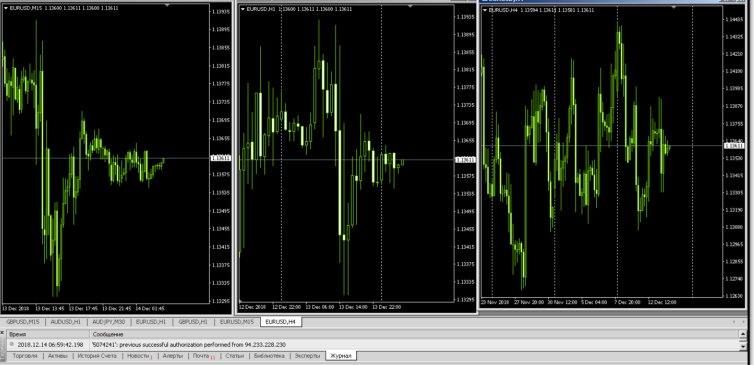Select the Журнал terminal tab
Screen dimensions: 754x365
pos(341,356)
